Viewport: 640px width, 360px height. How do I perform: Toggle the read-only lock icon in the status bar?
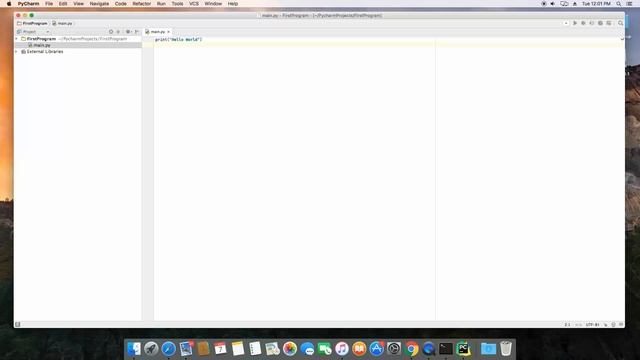point(606,325)
